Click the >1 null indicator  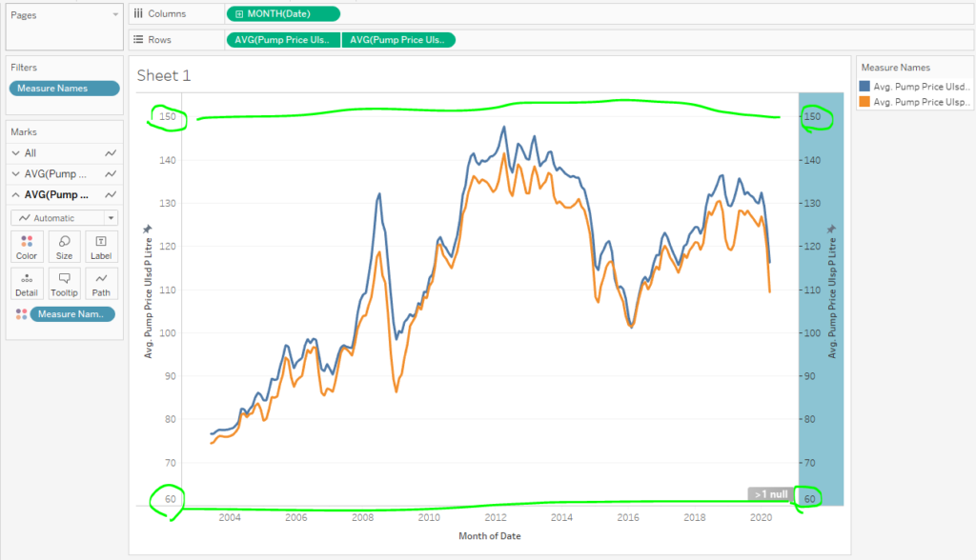click(771, 494)
